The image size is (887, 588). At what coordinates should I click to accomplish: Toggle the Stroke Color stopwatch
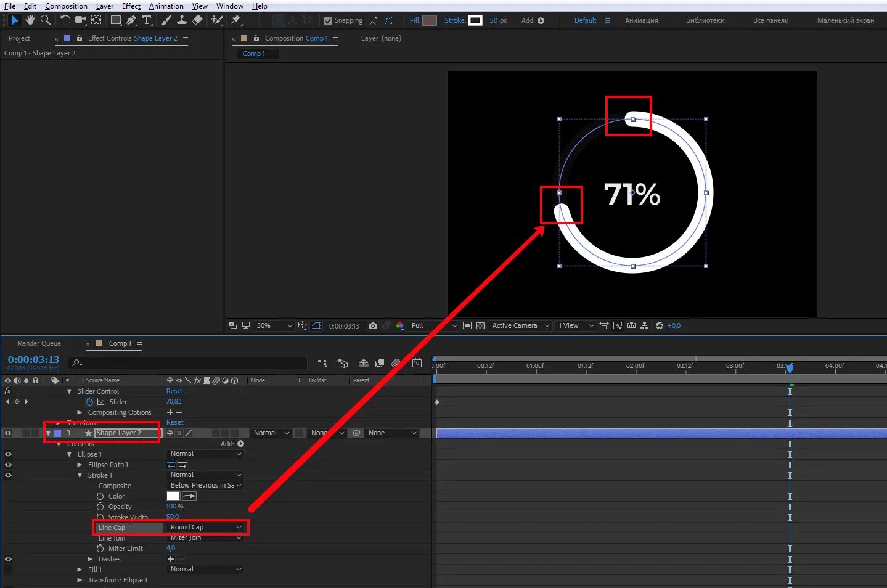[x=100, y=496]
